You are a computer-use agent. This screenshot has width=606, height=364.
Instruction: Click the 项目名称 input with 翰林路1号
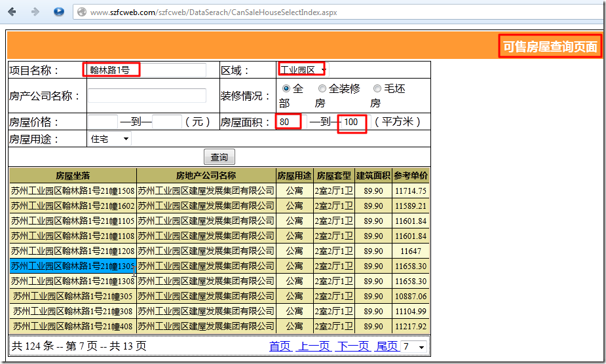click(x=147, y=70)
